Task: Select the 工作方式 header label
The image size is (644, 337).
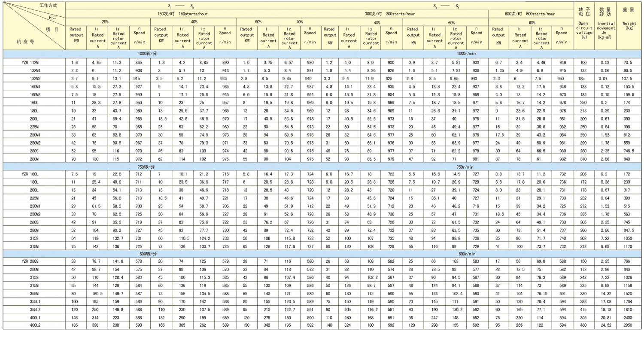Action: (x=48, y=6)
